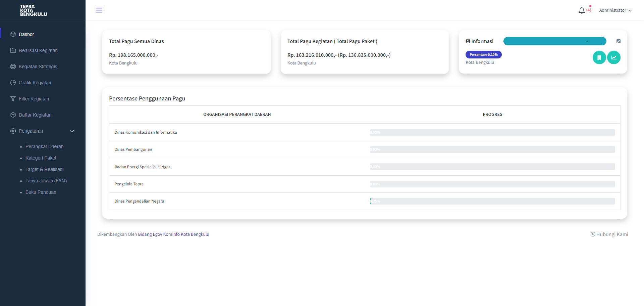The image size is (644, 306).
Task: Collapse the Pengaturan menu chevron
Action: click(x=72, y=131)
